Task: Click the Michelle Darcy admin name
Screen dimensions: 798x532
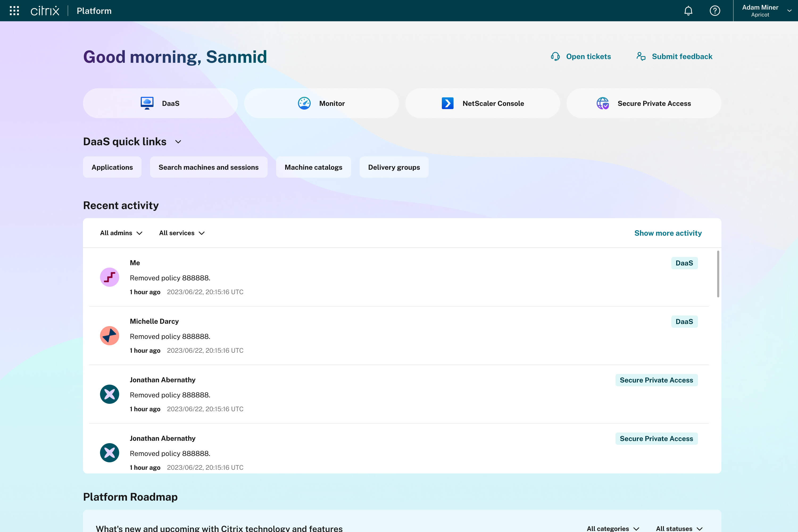Action: tap(154, 321)
